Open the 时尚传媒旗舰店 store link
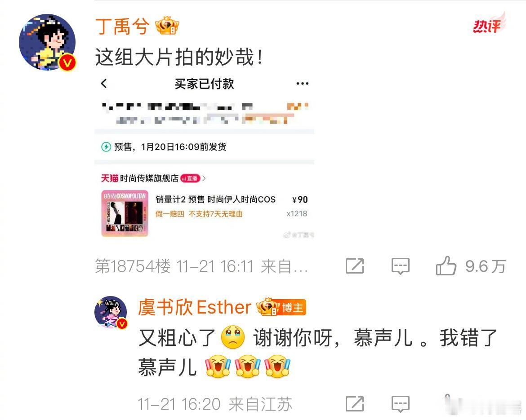Screen dimensions: 526x420 149,178
